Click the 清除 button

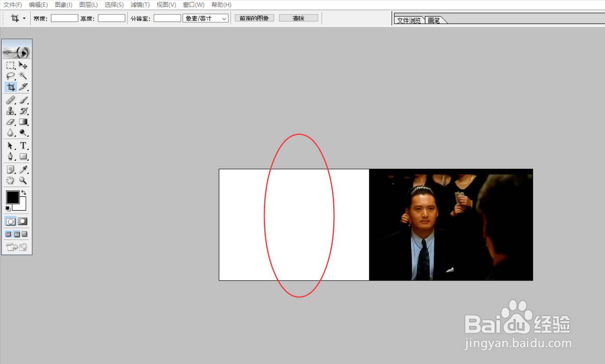[x=298, y=18]
